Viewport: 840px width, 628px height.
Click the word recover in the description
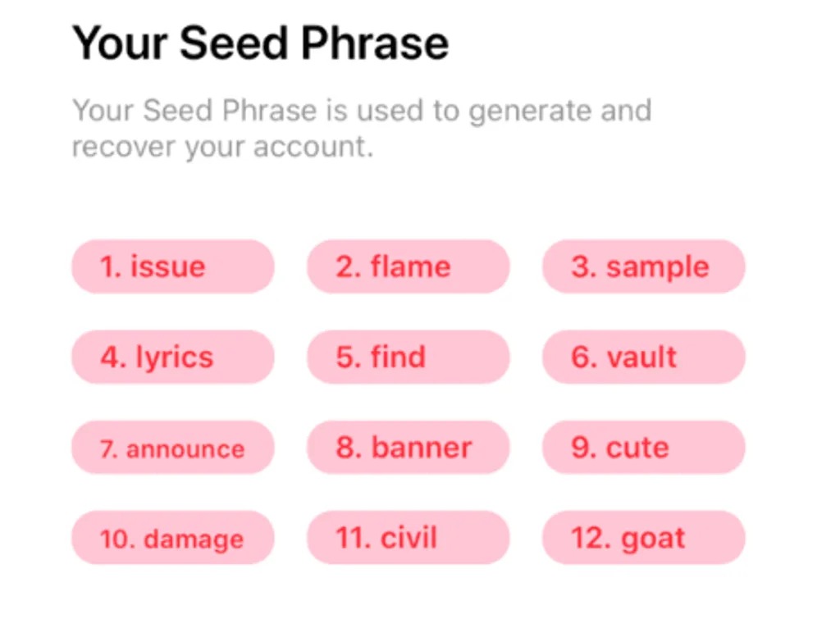pos(124,147)
